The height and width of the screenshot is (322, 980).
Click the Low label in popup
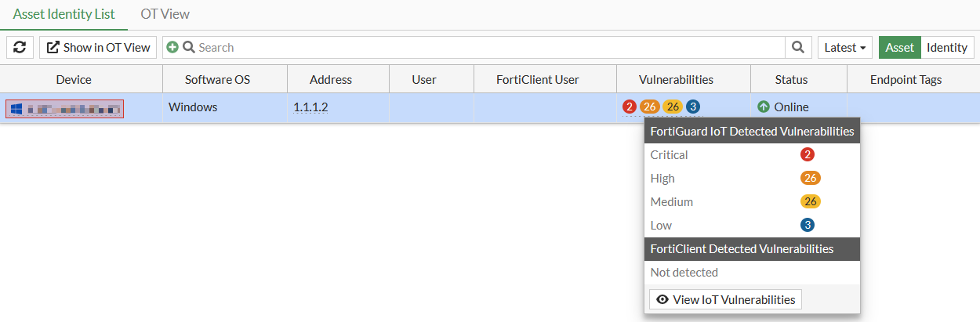[661, 226]
